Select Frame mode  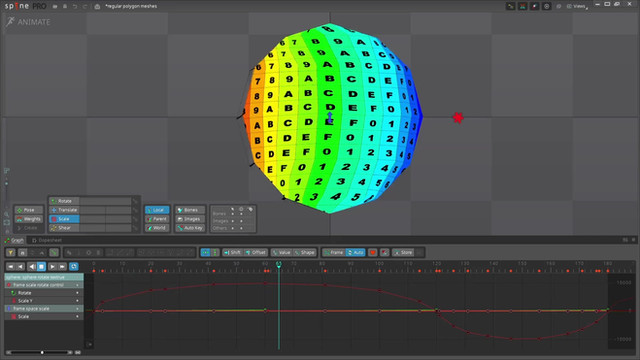click(x=333, y=253)
